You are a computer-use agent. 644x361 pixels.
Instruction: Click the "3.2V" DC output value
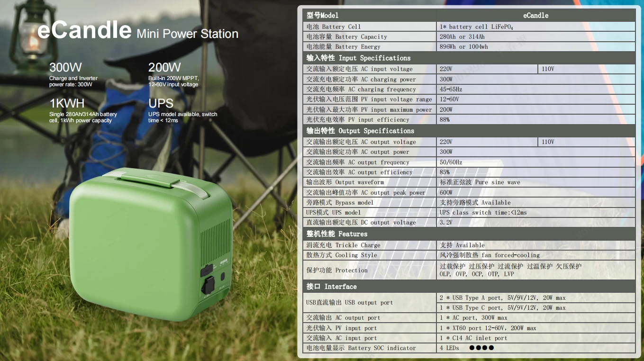coord(446,222)
